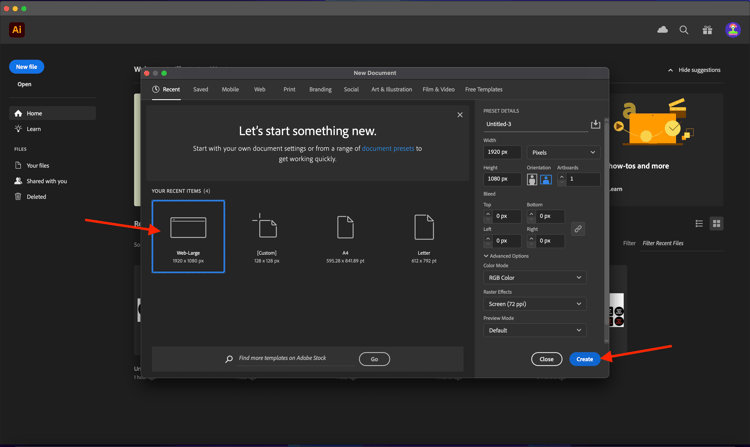Select landscape orientation

click(x=546, y=180)
